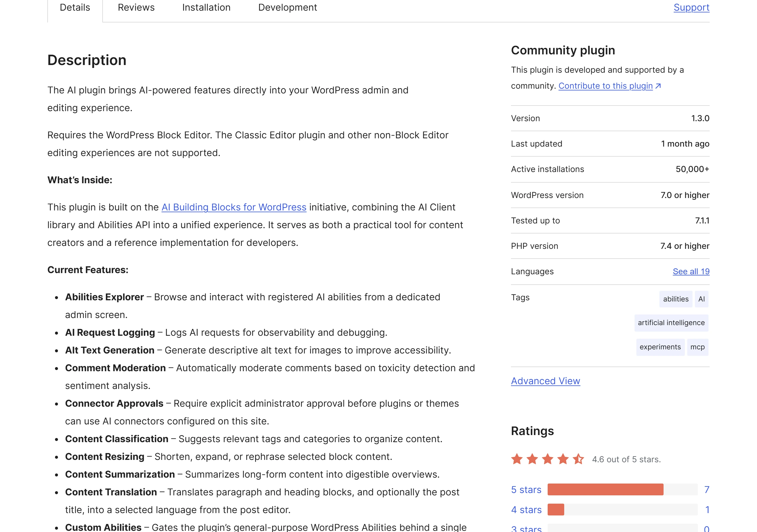Click the Last updated value 1 month ago
This screenshot has height=532, width=757.
coord(685,144)
